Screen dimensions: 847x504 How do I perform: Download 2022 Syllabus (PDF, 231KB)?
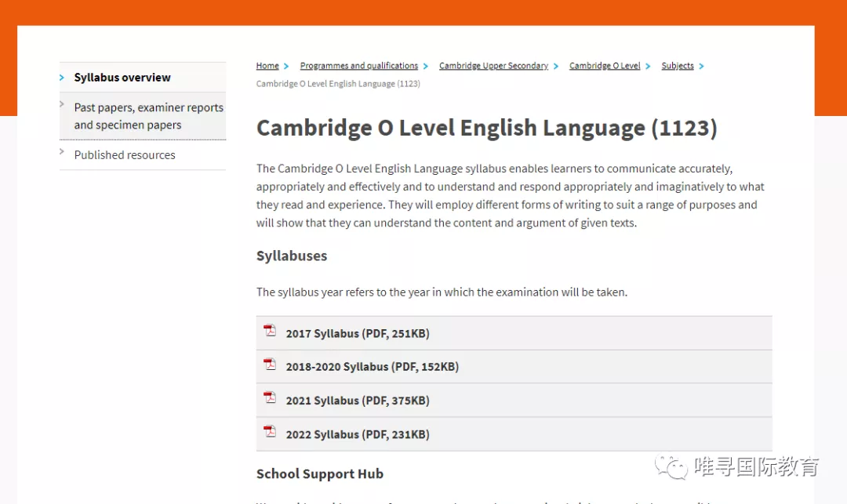[358, 434]
